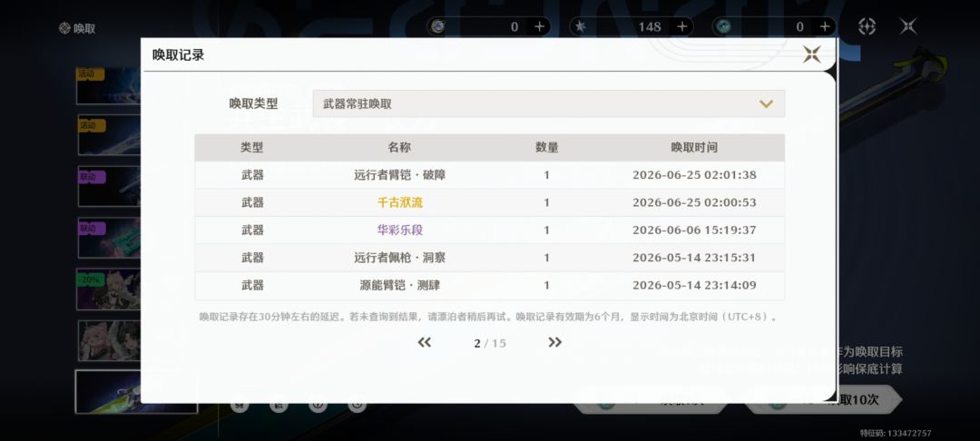Close the 唤取 screen with top-right X
Screen dimensions: 980x441
tap(908, 26)
